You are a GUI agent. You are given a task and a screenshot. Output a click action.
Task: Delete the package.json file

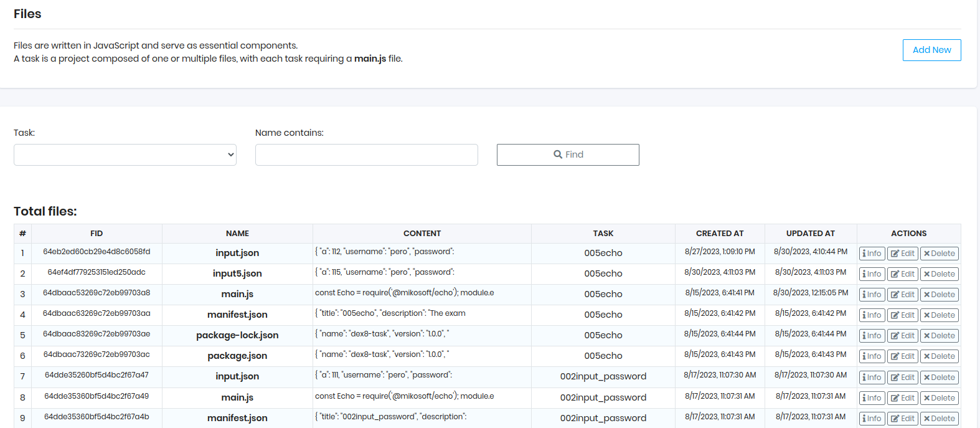pos(939,356)
